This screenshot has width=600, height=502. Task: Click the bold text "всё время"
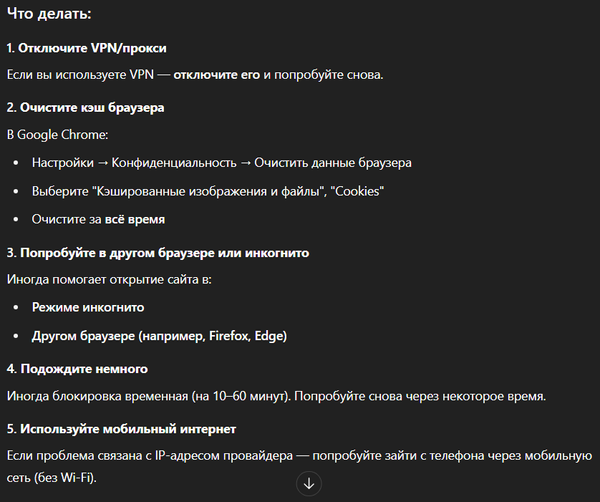(x=135, y=220)
